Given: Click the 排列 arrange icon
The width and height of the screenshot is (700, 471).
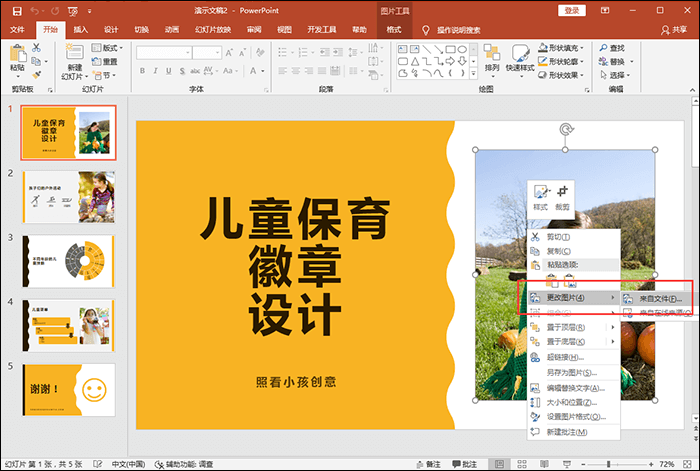Looking at the screenshot, I should 492,52.
